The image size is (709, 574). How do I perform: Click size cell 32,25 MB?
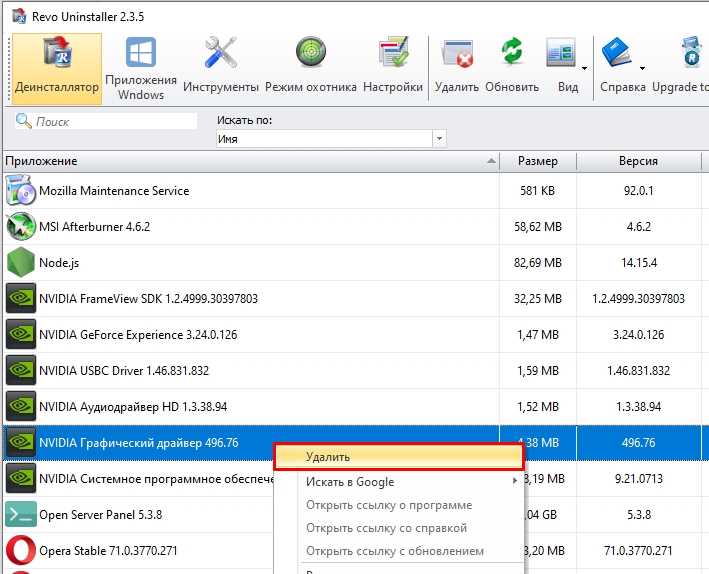click(x=538, y=299)
